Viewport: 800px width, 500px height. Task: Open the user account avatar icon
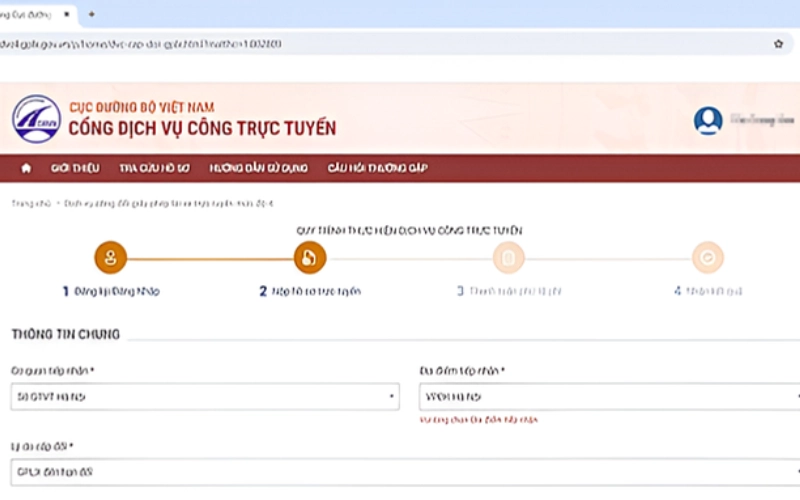(708, 120)
